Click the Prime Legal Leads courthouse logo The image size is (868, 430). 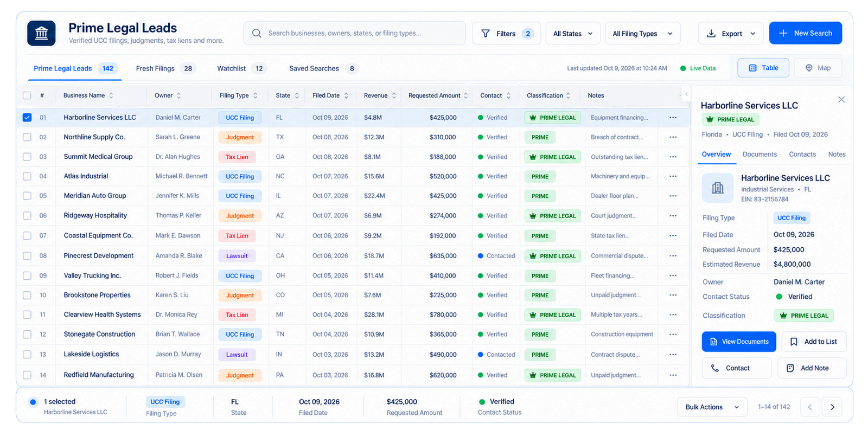pyautogui.click(x=41, y=34)
